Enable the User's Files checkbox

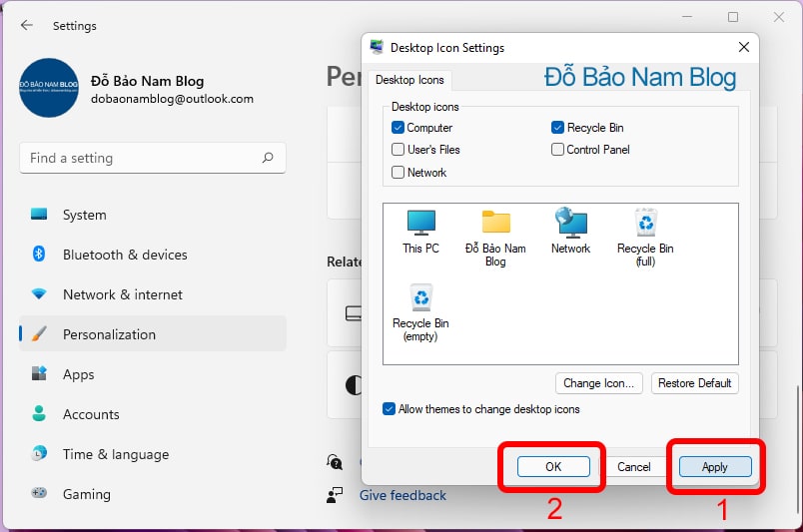click(x=398, y=149)
